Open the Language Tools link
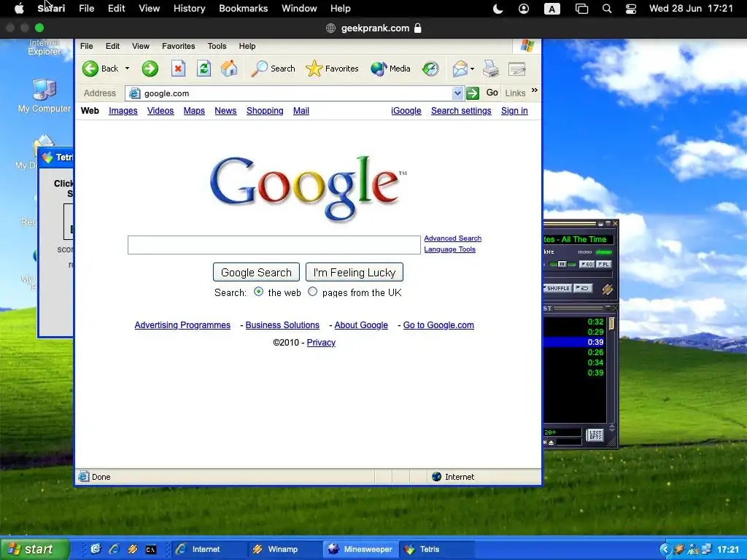The height and width of the screenshot is (560, 747). (449, 249)
